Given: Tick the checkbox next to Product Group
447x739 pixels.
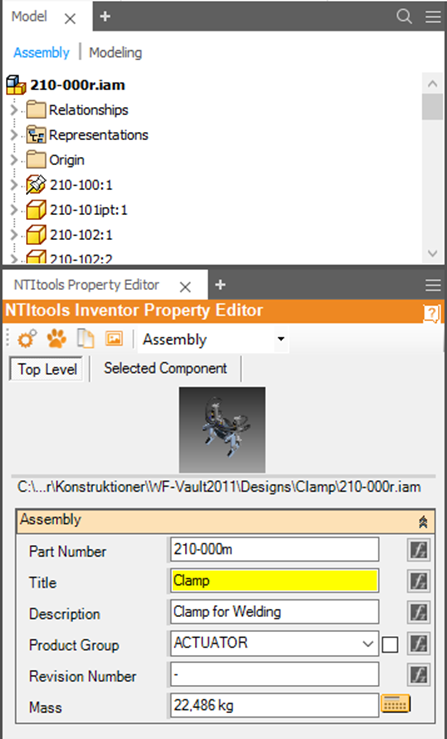Looking at the screenshot, I should click(390, 644).
